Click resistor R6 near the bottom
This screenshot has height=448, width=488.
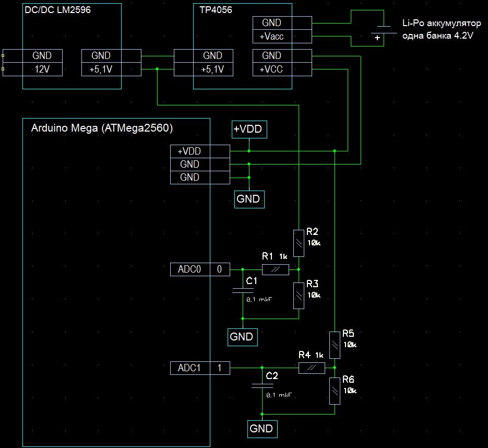[x=335, y=391]
